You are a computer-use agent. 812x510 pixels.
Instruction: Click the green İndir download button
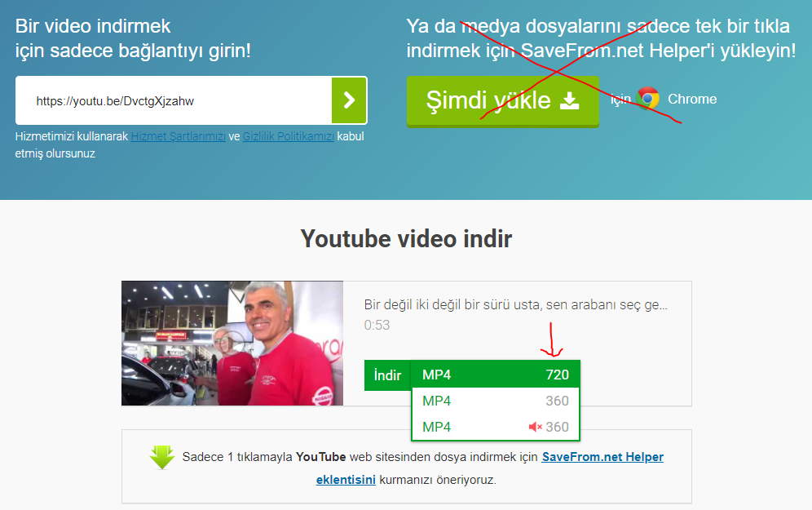tap(387, 375)
